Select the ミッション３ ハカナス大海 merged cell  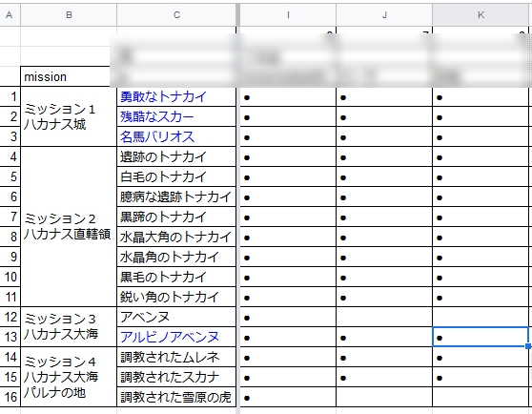pyautogui.click(x=69, y=327)
